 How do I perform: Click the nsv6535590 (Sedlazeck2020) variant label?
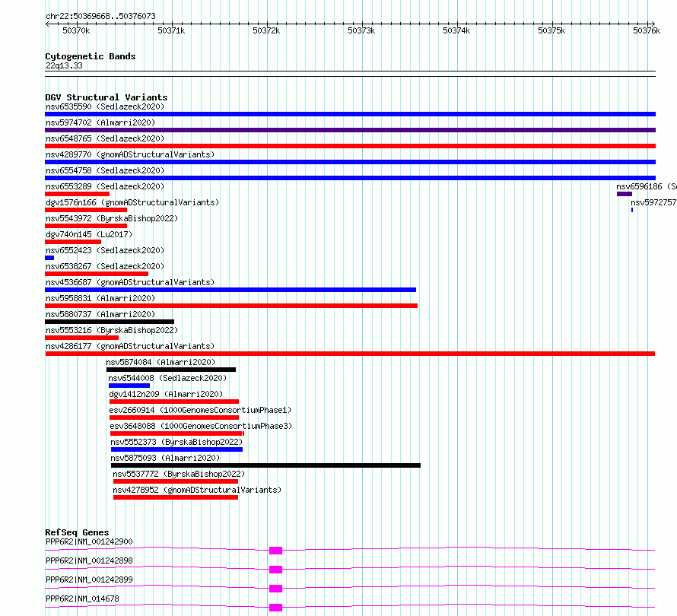click(x=105, y=106)
